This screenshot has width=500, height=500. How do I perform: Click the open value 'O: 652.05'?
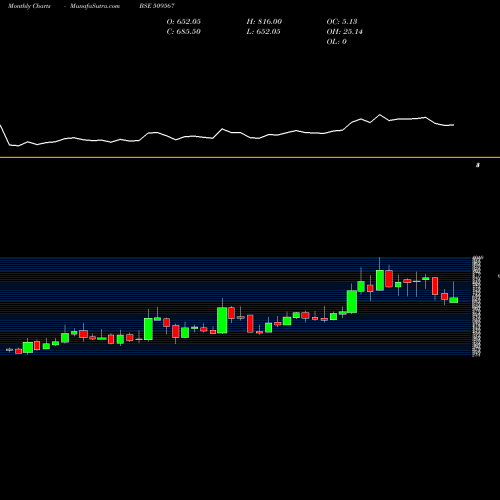(x=184, y=22)
